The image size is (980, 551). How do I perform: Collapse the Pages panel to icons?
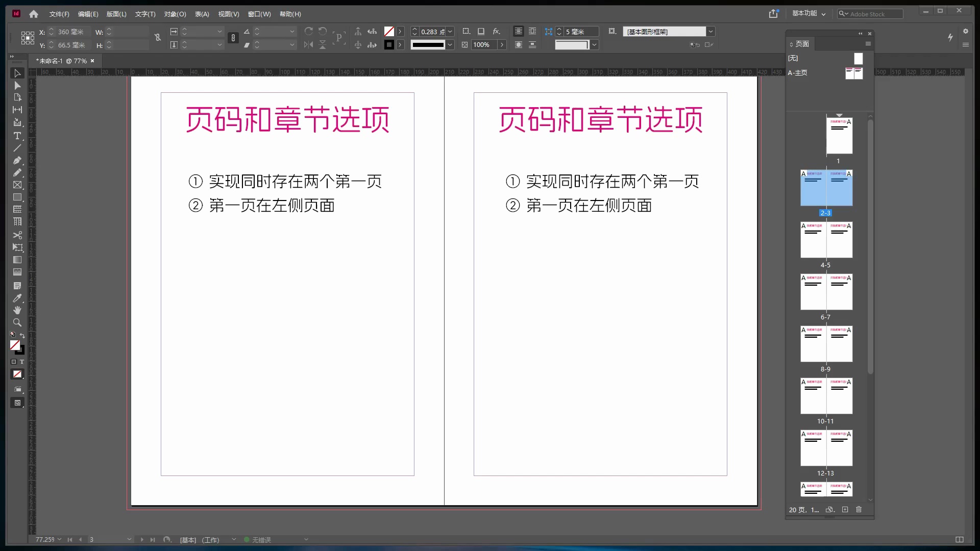click(860, 34)
